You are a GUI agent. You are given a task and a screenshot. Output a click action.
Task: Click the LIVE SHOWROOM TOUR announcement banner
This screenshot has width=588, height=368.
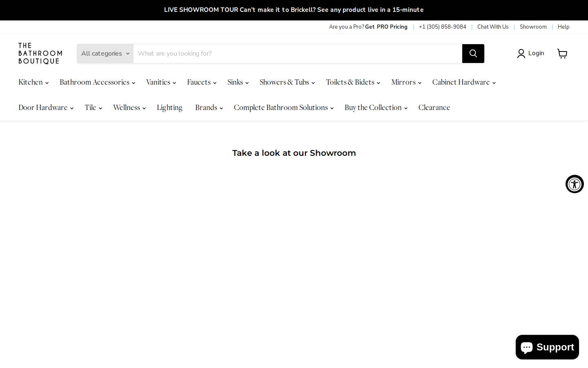click(294, 10)
